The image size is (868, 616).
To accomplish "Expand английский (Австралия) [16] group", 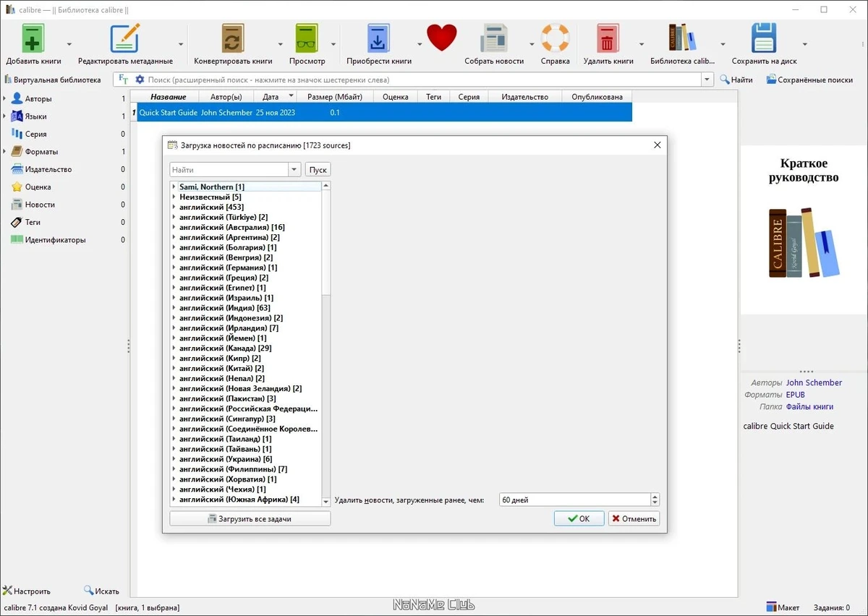I will tap(174, 227).
